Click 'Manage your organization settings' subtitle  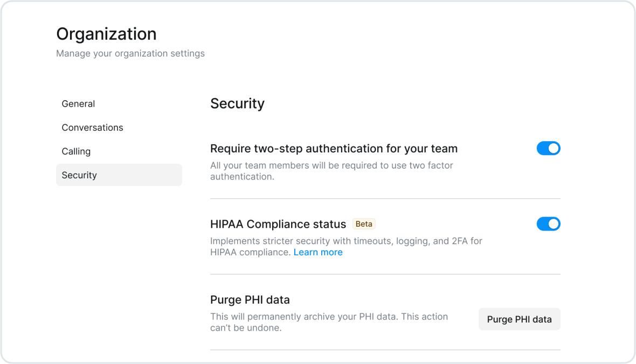pos(130,53)
